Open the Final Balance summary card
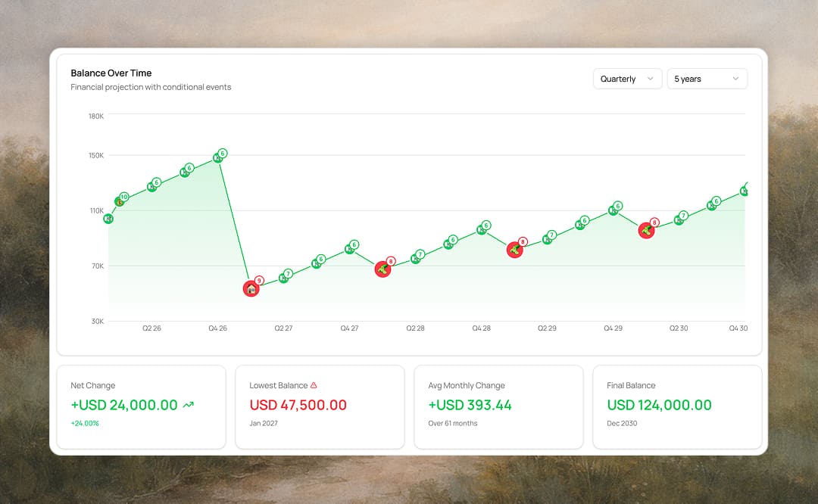The image size is (818, 504). [676, 406]
